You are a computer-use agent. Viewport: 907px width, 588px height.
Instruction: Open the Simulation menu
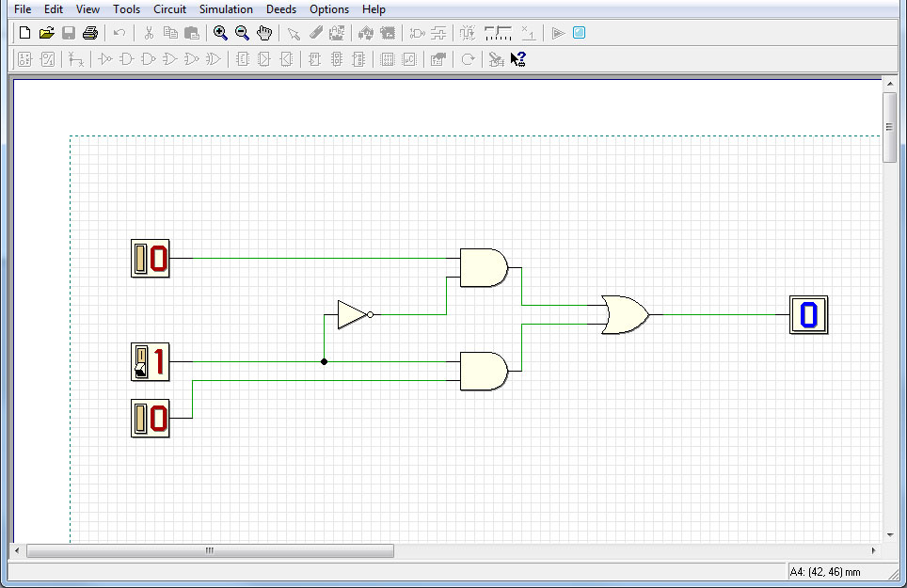226,9
